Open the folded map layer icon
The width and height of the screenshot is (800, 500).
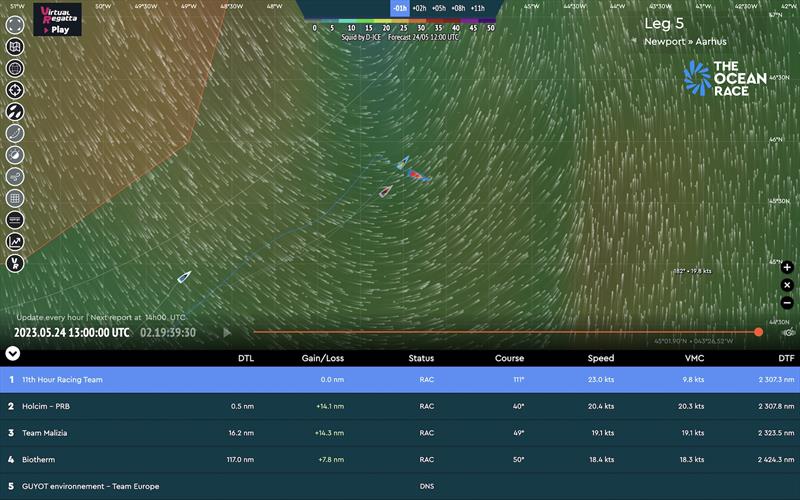pos(15,46)
